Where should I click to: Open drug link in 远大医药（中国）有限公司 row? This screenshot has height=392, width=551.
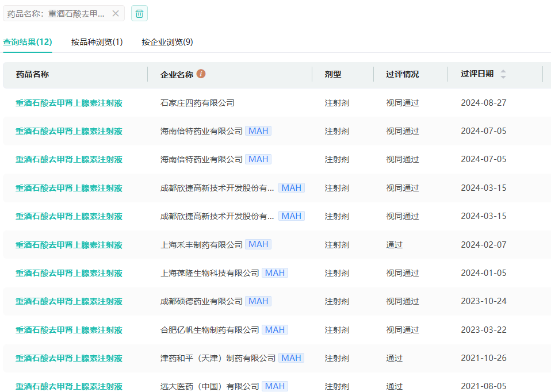tap(69, 386)
